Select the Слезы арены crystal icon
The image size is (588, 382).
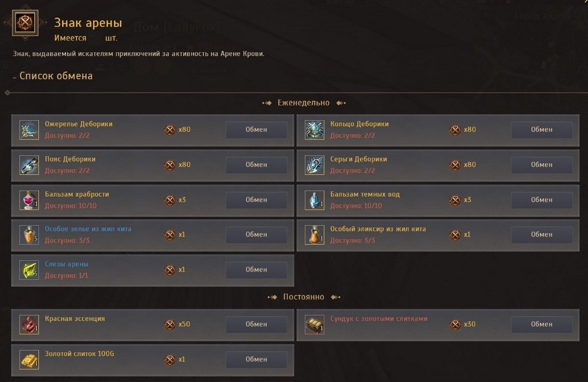(x=29, y=270)
